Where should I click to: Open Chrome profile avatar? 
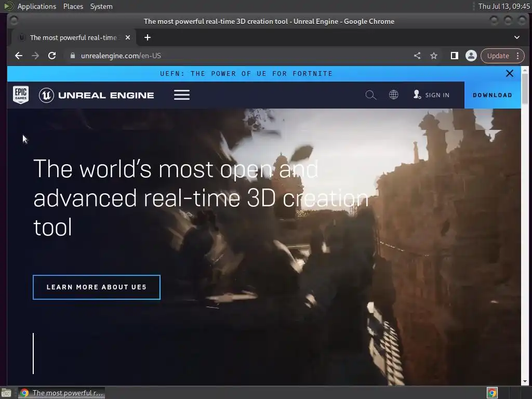pyautogui.click(x=471, y=56)
